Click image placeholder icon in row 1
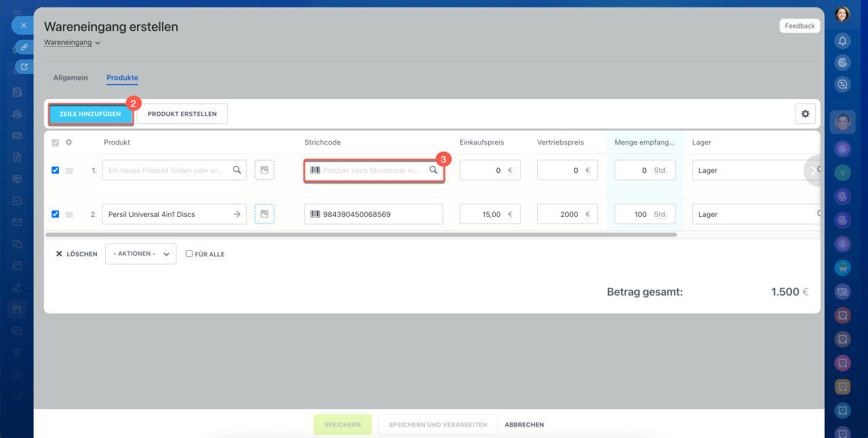Screen dimensions: 868x438 264,170
